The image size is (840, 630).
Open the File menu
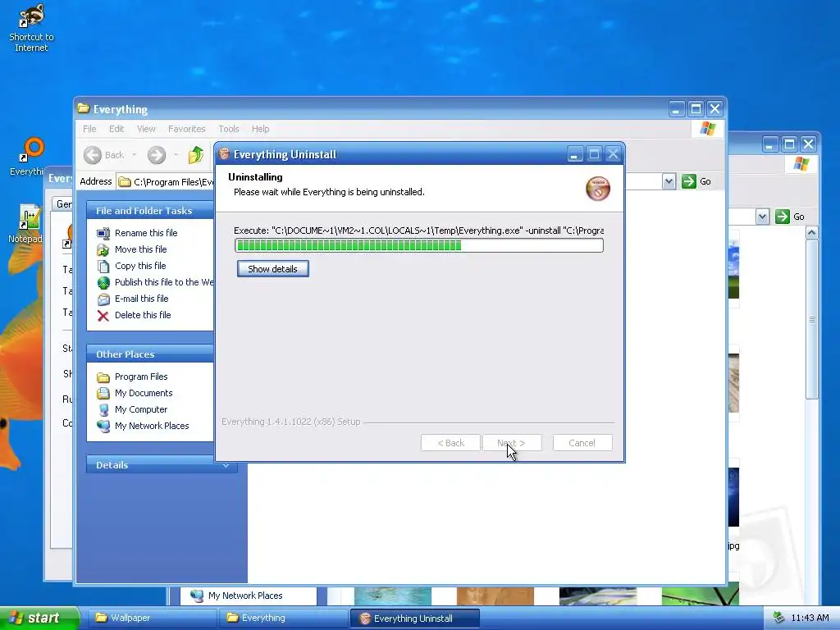point(89,129)
